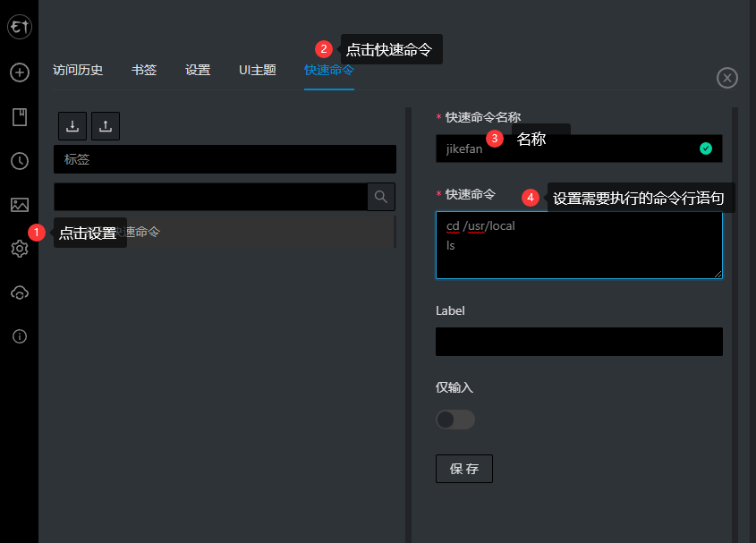Open terminal background image icon
This screenshot has width=756, height=543.
(x=20, y=205)
